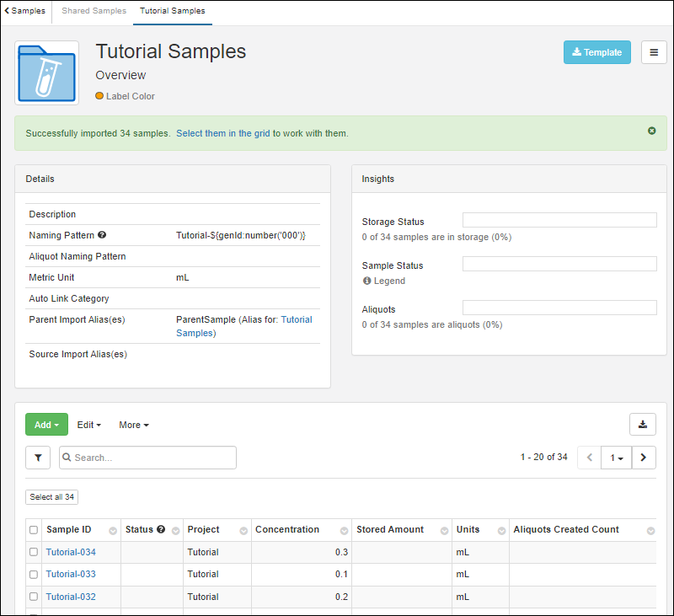Image resolution: width=674 pixels, height=616 pixels.
Task: Click the grid export download icon
Action: (x=642, y=425)
